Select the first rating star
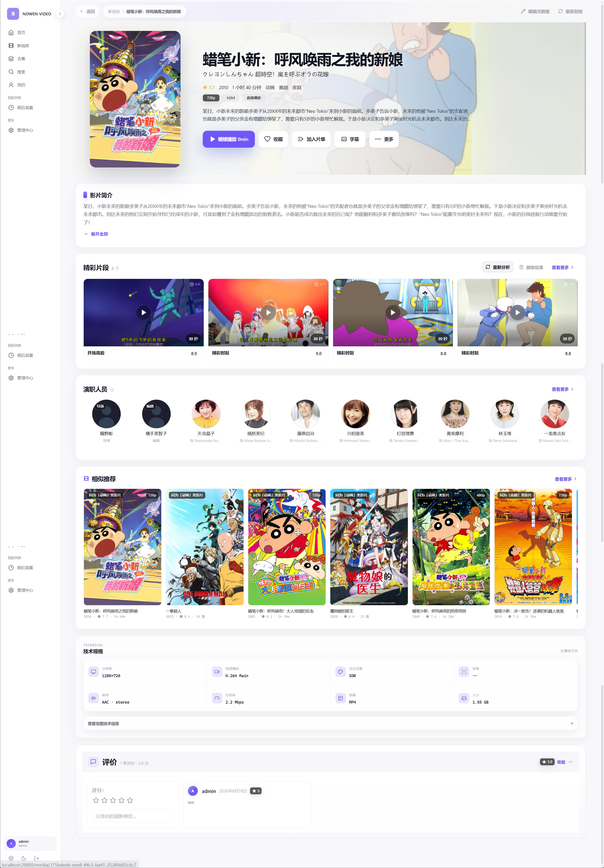This screenshot has width=604, height=868. click(x=96, y=800)
